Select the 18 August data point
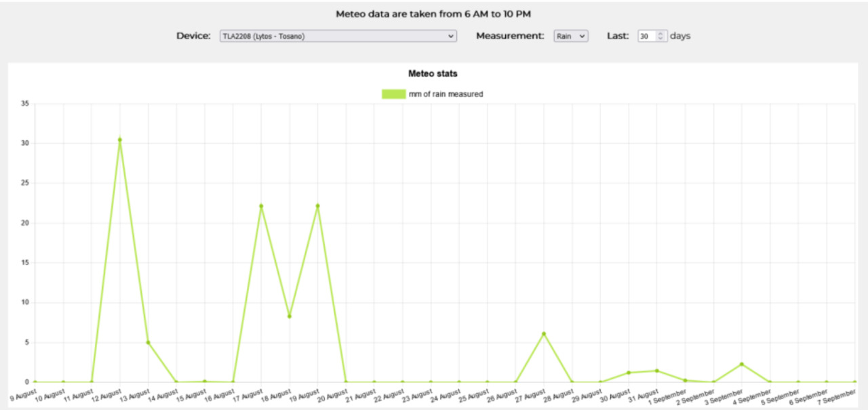Image resolution: width=868 pixels, height=410 pixels. click(x=290, y=316)
